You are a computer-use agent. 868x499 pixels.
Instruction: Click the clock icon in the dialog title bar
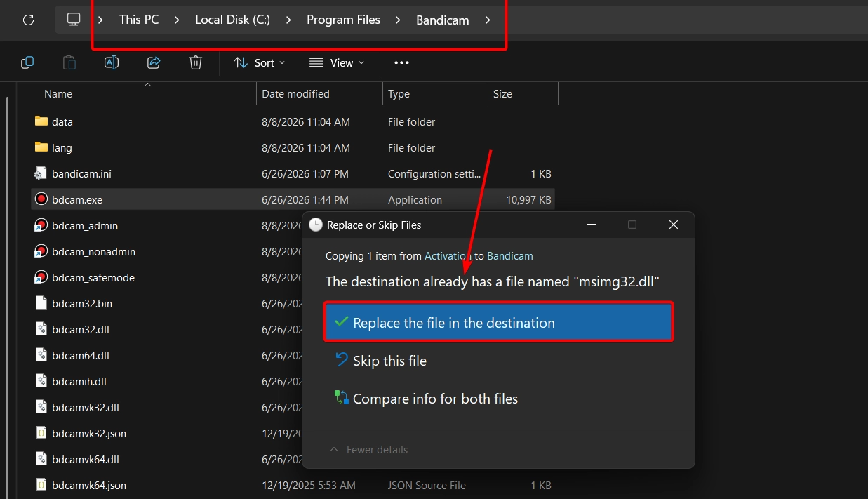click(x=316, y=225)
